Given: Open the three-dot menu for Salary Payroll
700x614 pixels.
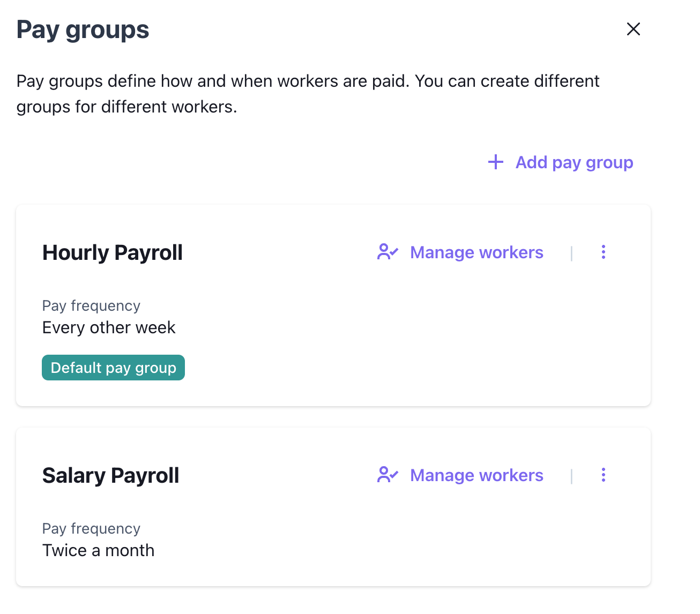Looking at the screenshot, I should click(603, 475).
